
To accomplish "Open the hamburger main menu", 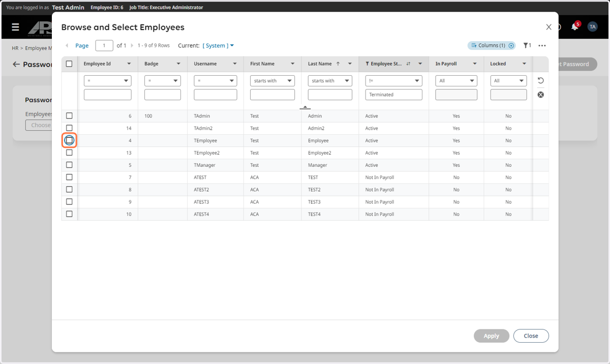I will click(16, 27).
